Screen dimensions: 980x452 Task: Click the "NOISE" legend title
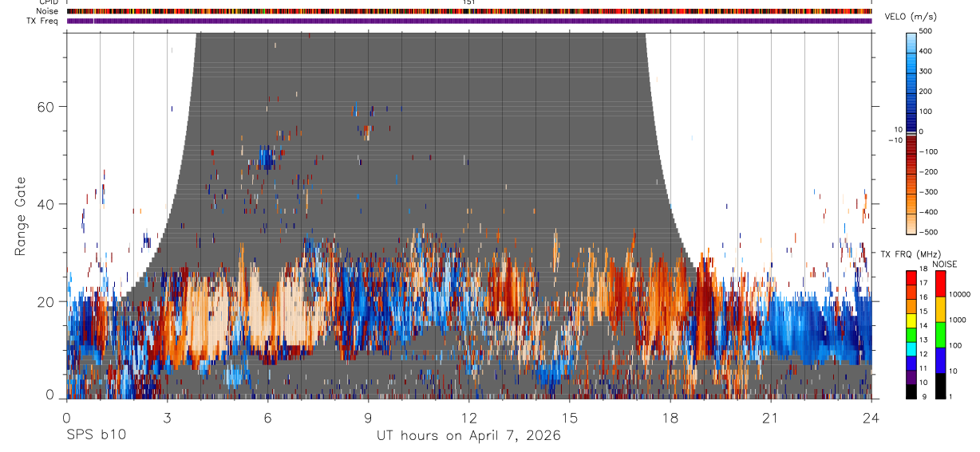pos(944,264)
